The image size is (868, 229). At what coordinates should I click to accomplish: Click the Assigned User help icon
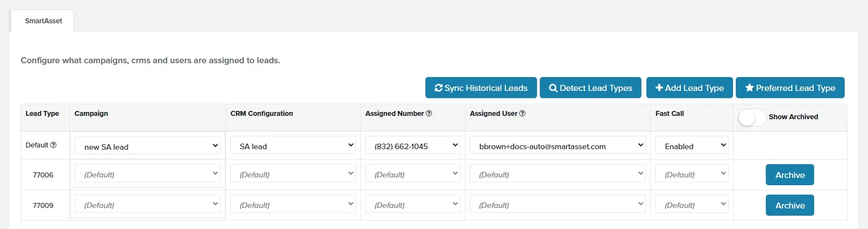pyautogui.click(x=522, y=114)
